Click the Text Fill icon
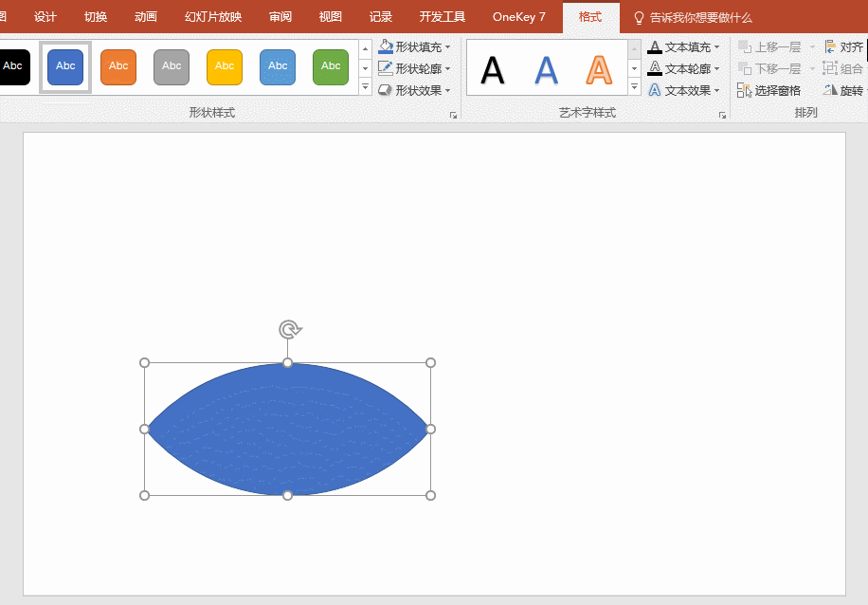This screenshot has height=605, width=868. (x=655, y=47)
